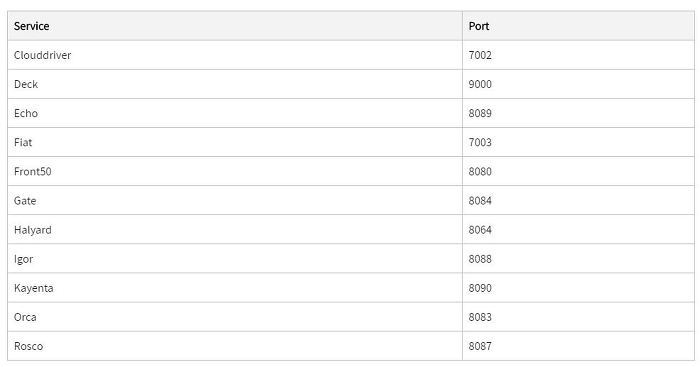Select the Gate service cell
The image size is (700, 367).
pos(235,200)
